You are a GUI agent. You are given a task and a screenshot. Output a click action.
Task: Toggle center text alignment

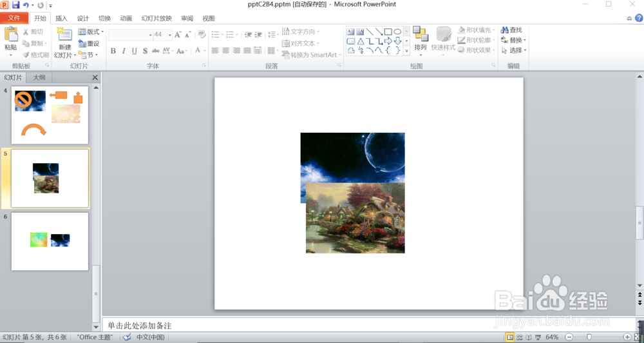[x=226, y=50]
